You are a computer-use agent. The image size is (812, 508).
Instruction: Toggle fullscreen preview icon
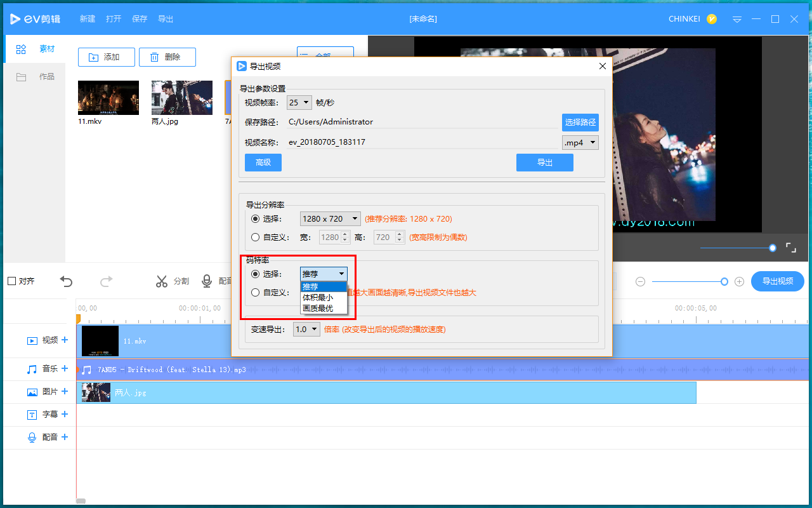point(791,248)
